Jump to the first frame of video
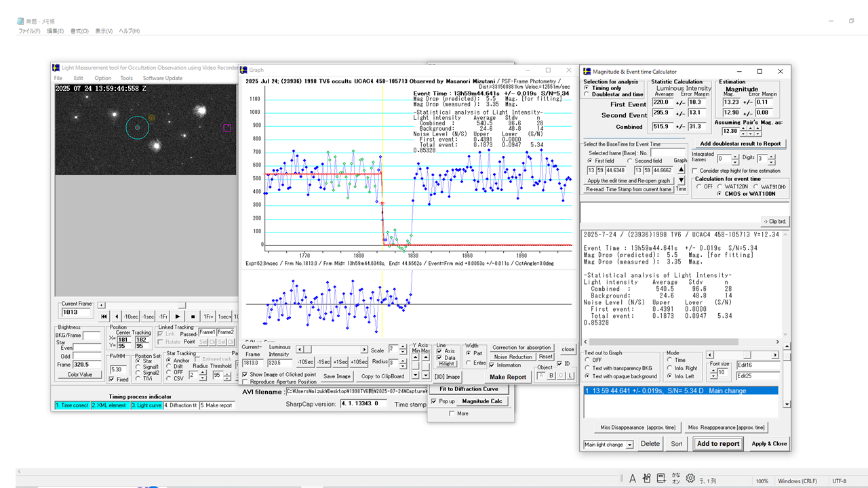The image size is (868, 488). (x=104, y=317)
